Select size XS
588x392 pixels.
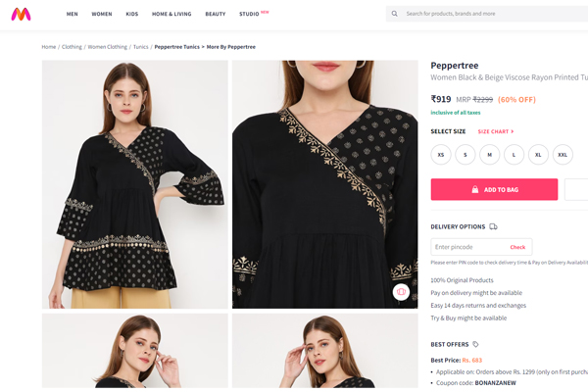pos(441,155)
